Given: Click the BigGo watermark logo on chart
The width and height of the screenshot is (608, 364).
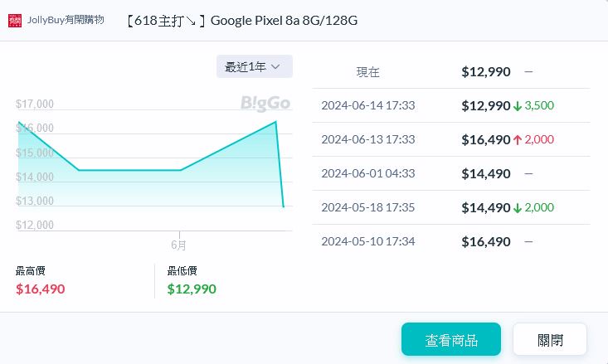Looking at the screenshot, I should coord(265,104).
